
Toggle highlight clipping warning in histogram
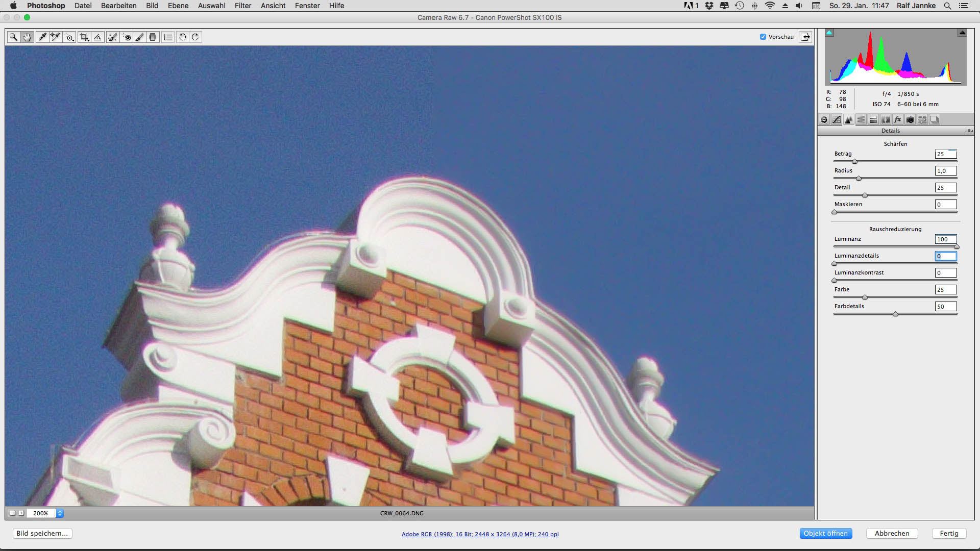[962, 33]
